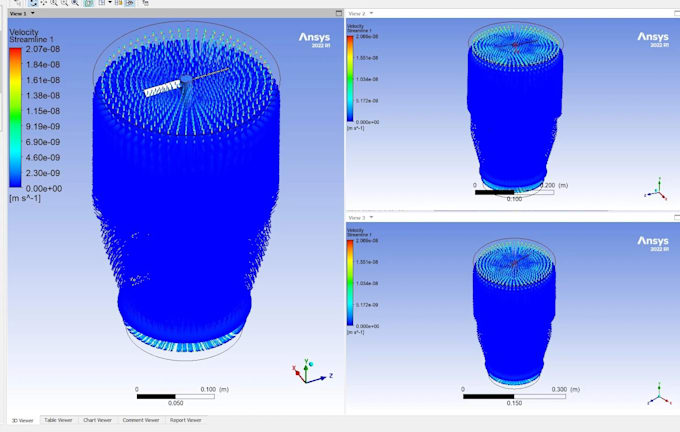The width and height of the screenshot is (680, 432).
Task: Click the velocity color legend bar in View 1
Action: (15, 118)
